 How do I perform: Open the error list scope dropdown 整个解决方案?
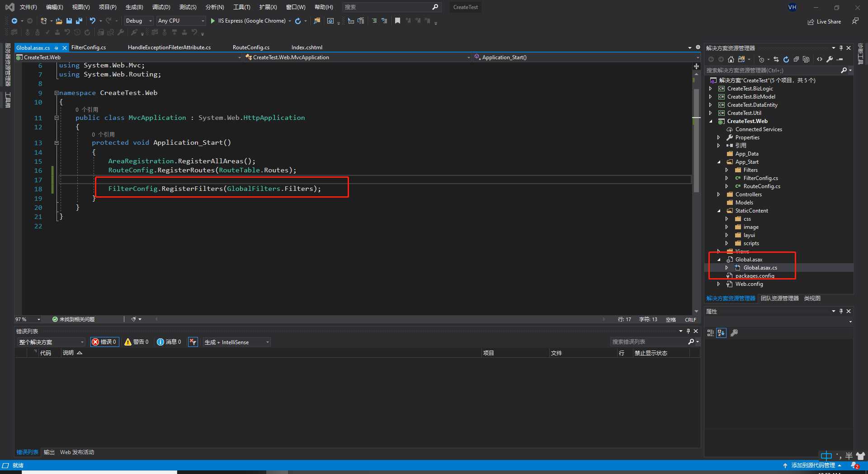point(51,342)
